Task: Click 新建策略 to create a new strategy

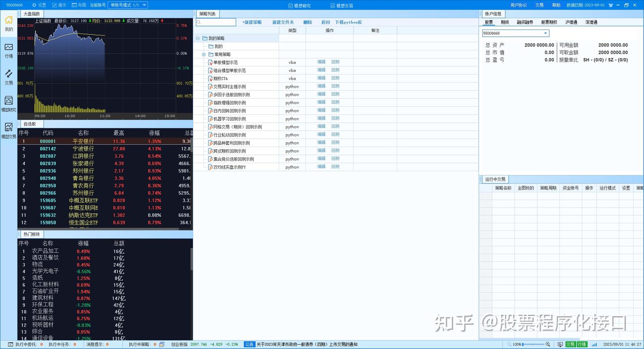Action: coord(253,21)
